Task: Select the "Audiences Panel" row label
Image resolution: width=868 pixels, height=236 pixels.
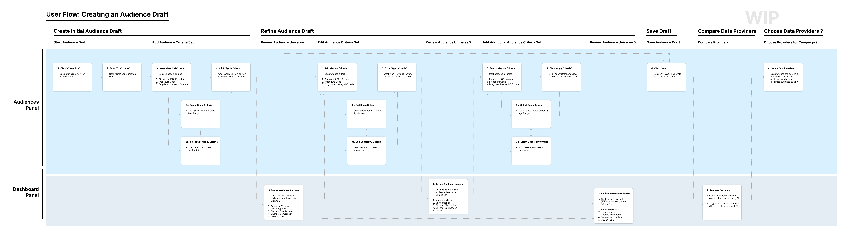Action: click(x=26, y=105)
